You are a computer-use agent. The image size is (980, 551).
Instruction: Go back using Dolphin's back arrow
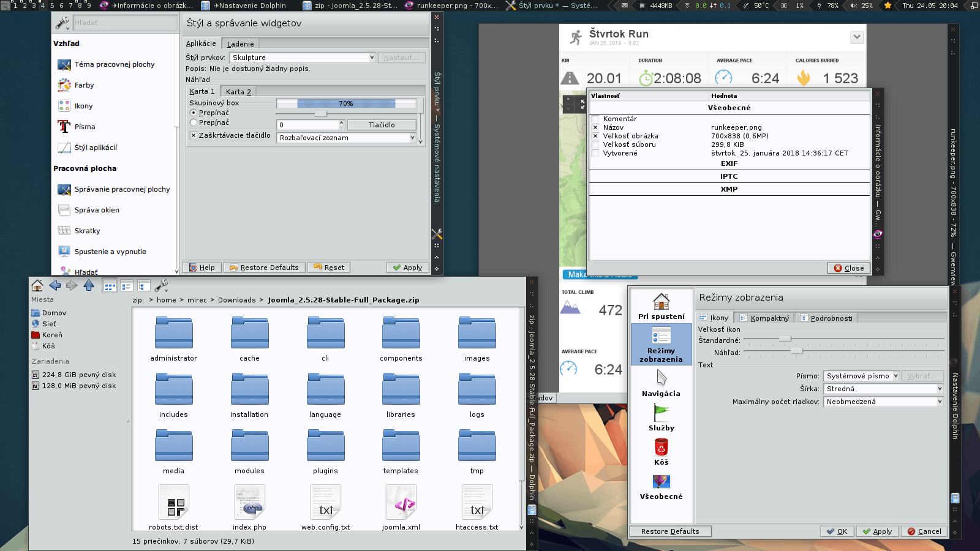(55, 285)
